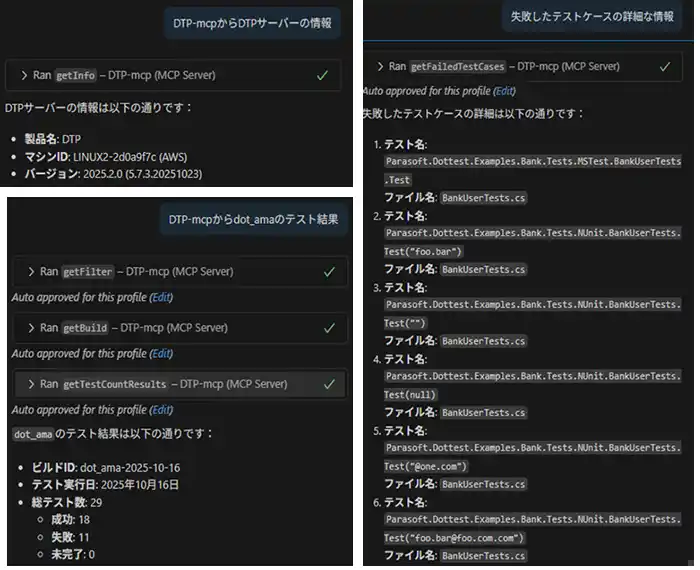Screen dimensions: 700x570
Task: Open Edit link below getTestCountResults
Action: click(x=161, y=410)
